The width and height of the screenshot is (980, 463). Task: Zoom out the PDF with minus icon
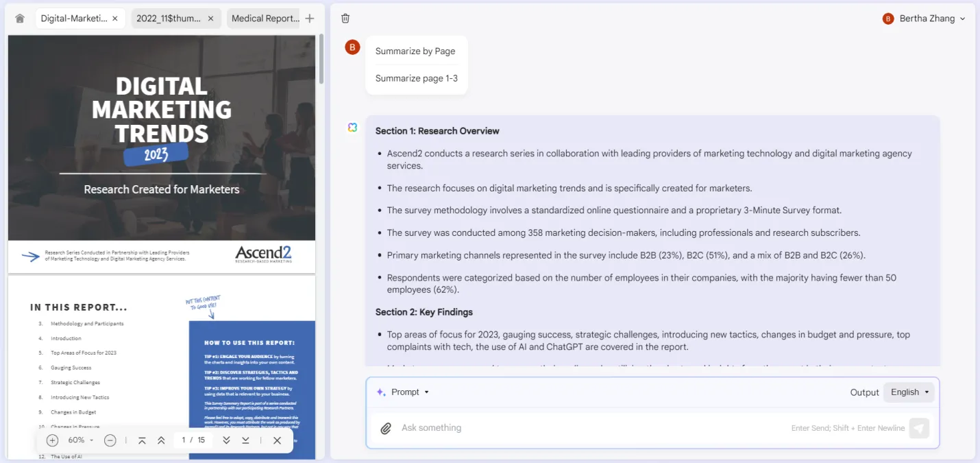click(110, 440)
